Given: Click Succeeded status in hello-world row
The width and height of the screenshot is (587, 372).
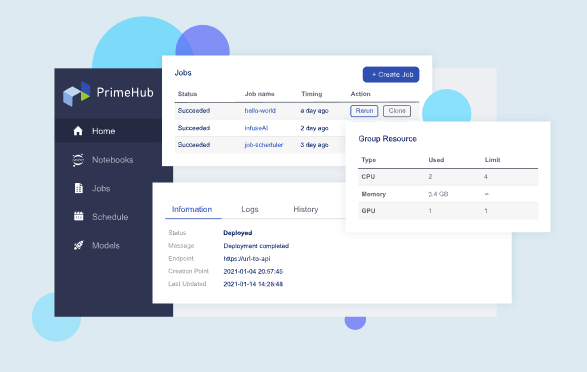Looking at the screenshot, I should (x=194, y=111).
